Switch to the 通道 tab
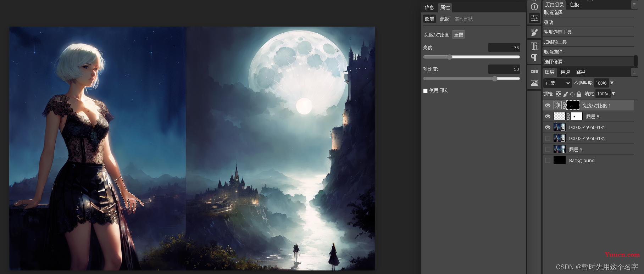 pos(565,72)
